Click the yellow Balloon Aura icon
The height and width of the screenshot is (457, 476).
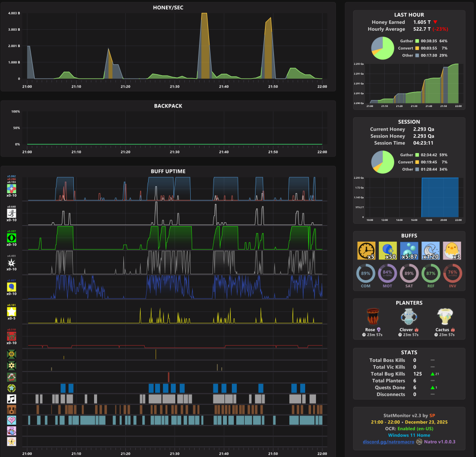11,287
